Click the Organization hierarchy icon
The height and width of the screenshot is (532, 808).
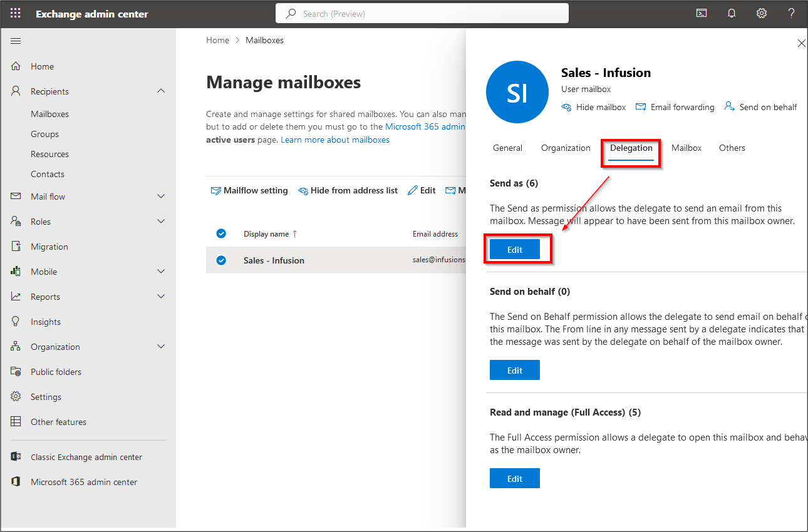pyautogui.click(x=16, y=347)
